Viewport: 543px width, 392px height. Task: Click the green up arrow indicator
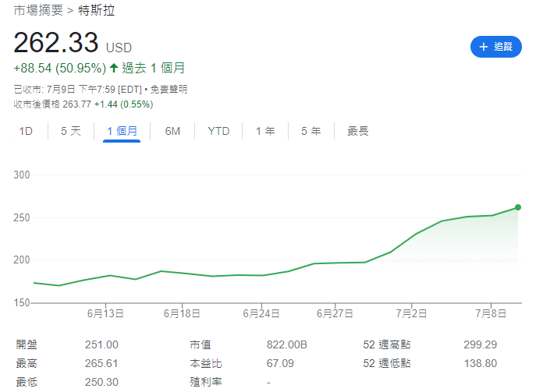114,68
